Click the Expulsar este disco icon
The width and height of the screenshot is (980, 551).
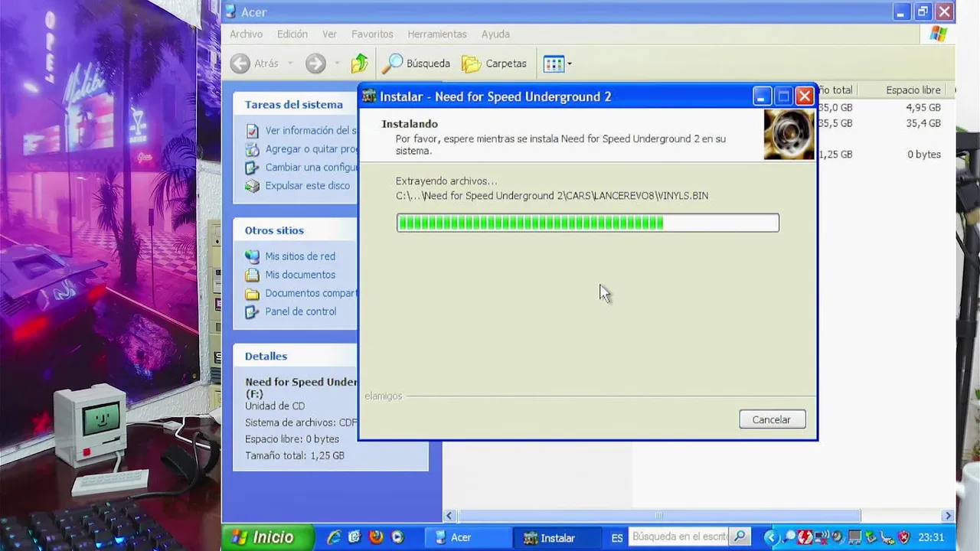(x=252, y=186)
